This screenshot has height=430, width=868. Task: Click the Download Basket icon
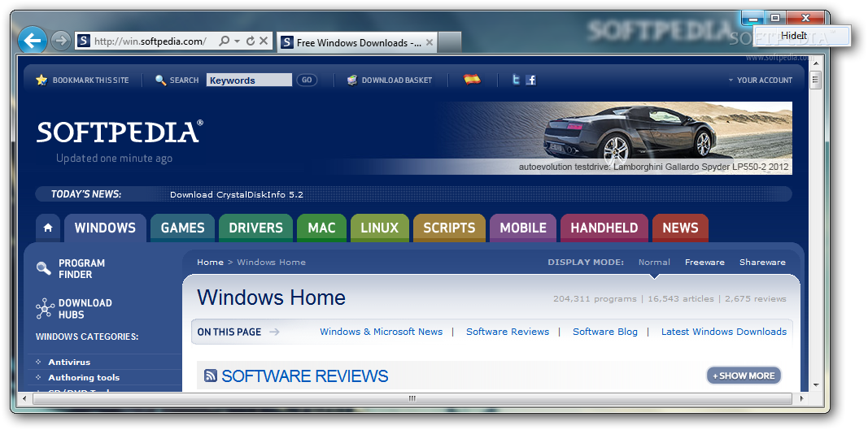click(x=352, y=80)
